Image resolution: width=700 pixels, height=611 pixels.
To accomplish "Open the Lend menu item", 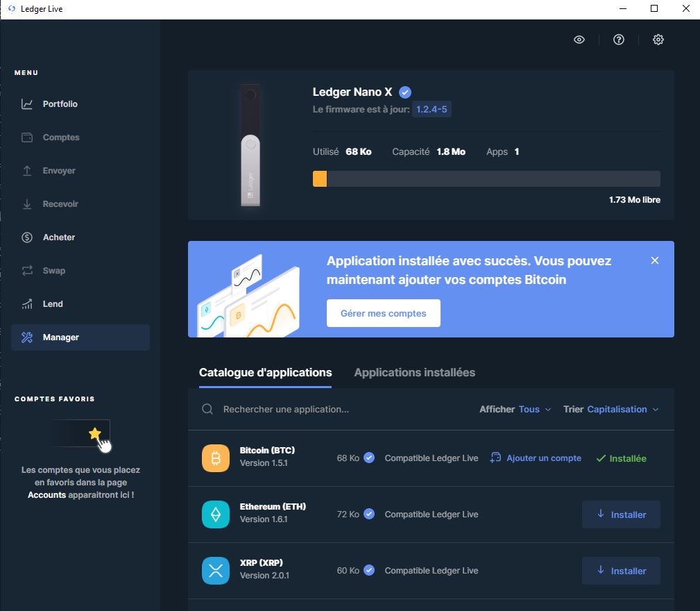I will [80, 304].
